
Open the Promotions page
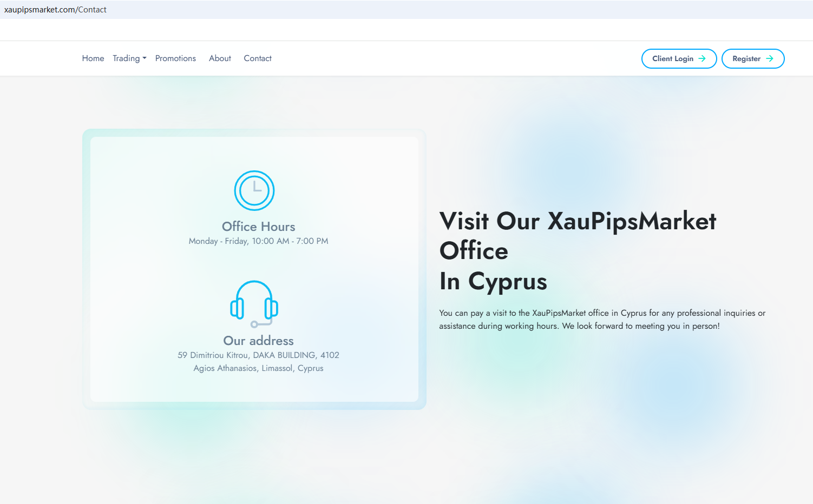coord(175,58)
